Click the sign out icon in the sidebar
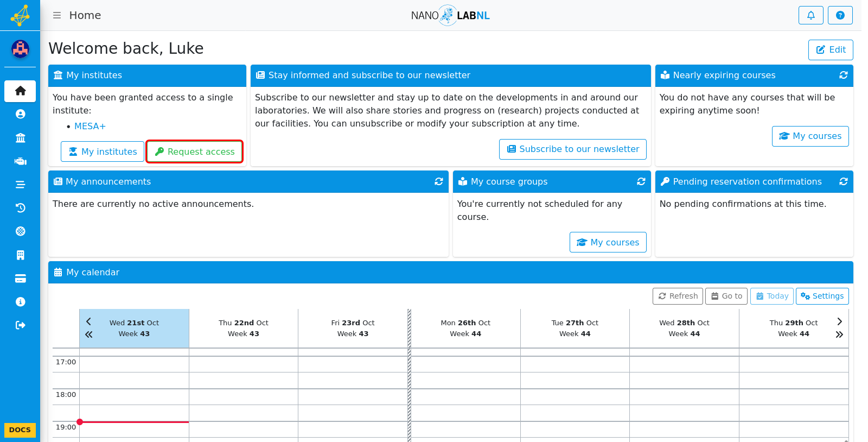 20,325
